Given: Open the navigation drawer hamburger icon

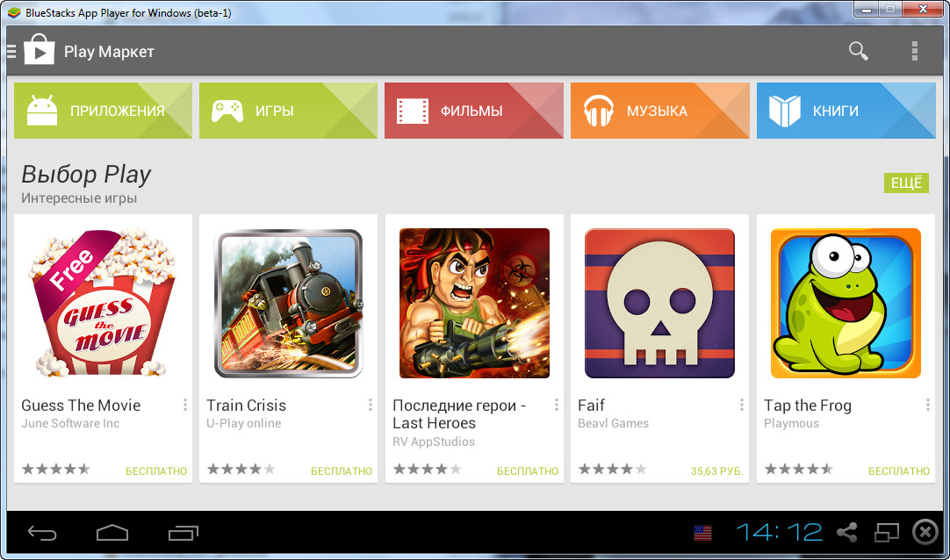Looking at the screenshot, I should 11,52.
